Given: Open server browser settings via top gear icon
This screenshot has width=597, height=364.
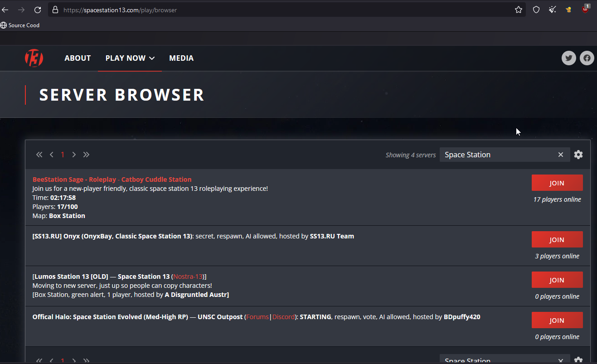Looking at the screenshot, I should [578, 155].
